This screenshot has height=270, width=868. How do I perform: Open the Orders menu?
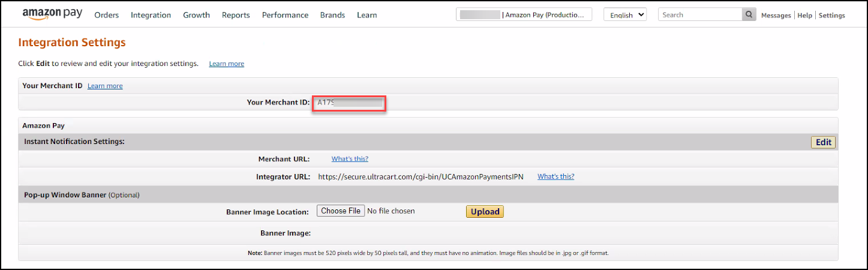pyautogui.click(x=107, y=15)
